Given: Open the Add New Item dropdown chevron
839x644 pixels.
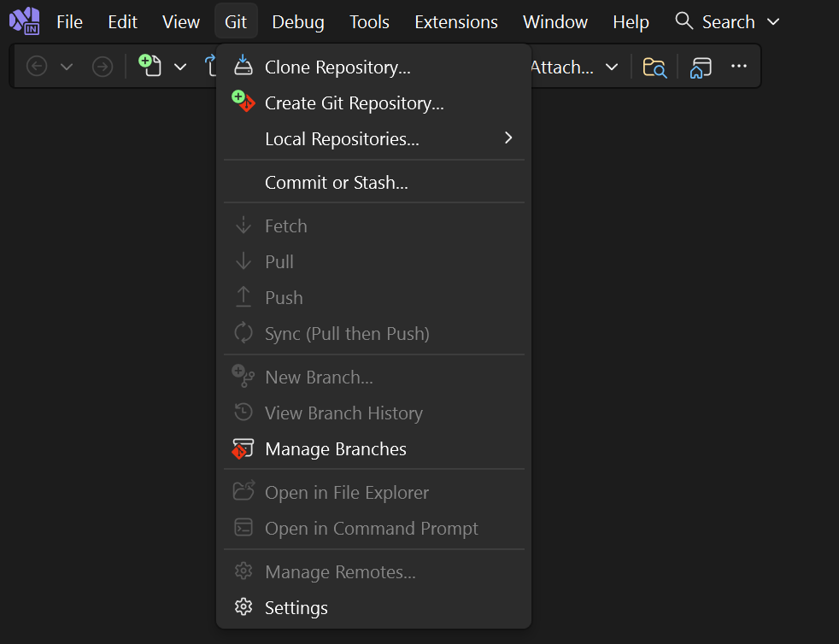Looking at the screenshot, I should [x=180, y=65].
